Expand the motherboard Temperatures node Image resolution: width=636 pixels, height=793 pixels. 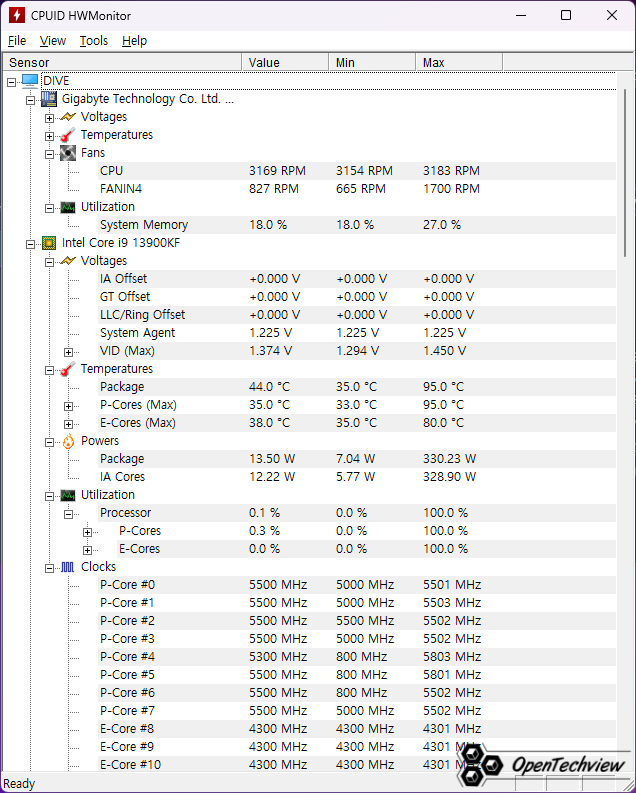click(49, 137)
